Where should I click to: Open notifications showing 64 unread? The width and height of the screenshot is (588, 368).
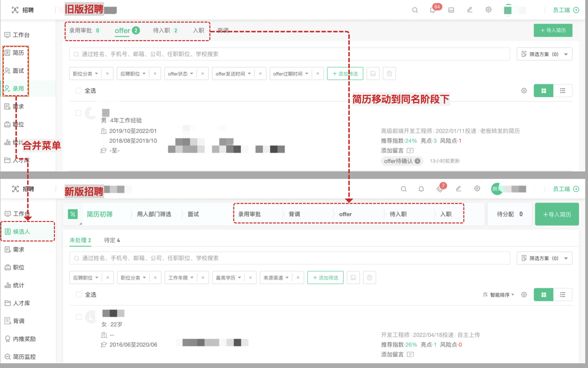click(434, 10)
